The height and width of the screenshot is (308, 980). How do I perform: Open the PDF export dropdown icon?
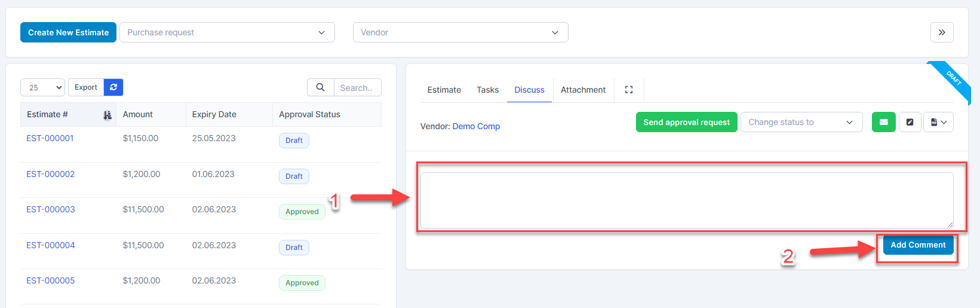[938, 122]
